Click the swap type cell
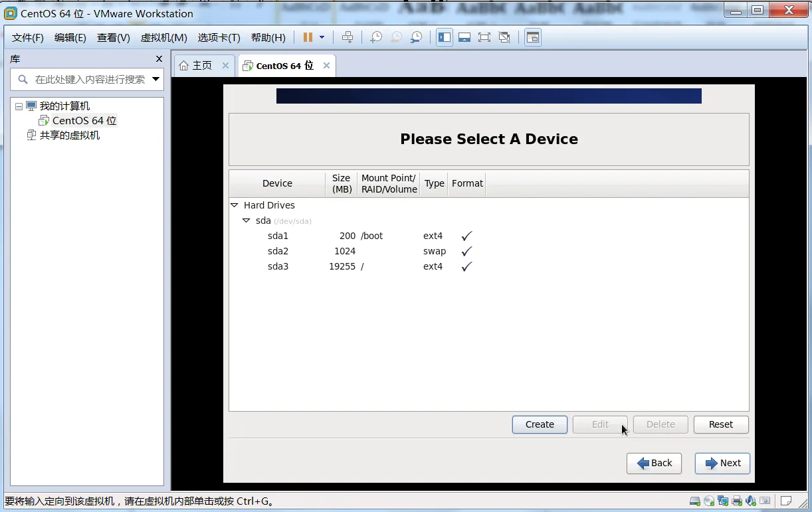The image size is (812, 512). 435,251
